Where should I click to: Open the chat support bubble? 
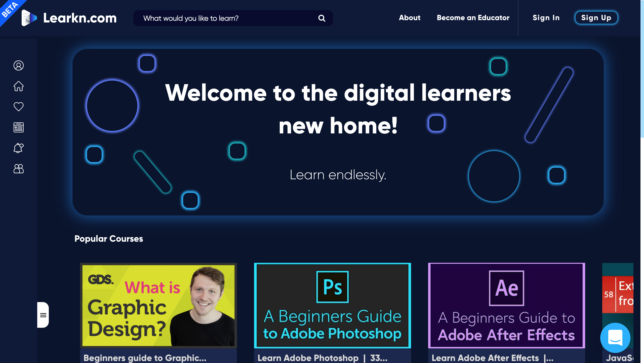(615, 338)
